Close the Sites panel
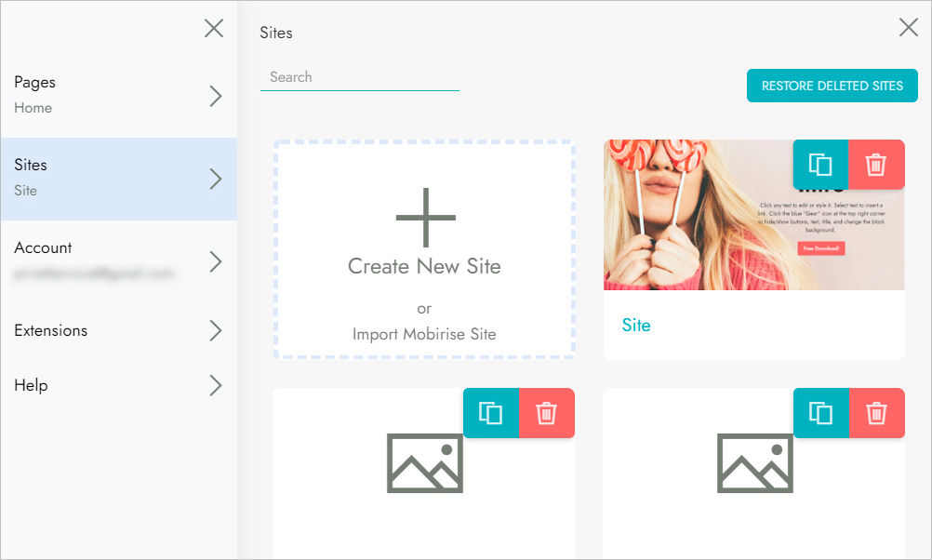 pos(909,28)
